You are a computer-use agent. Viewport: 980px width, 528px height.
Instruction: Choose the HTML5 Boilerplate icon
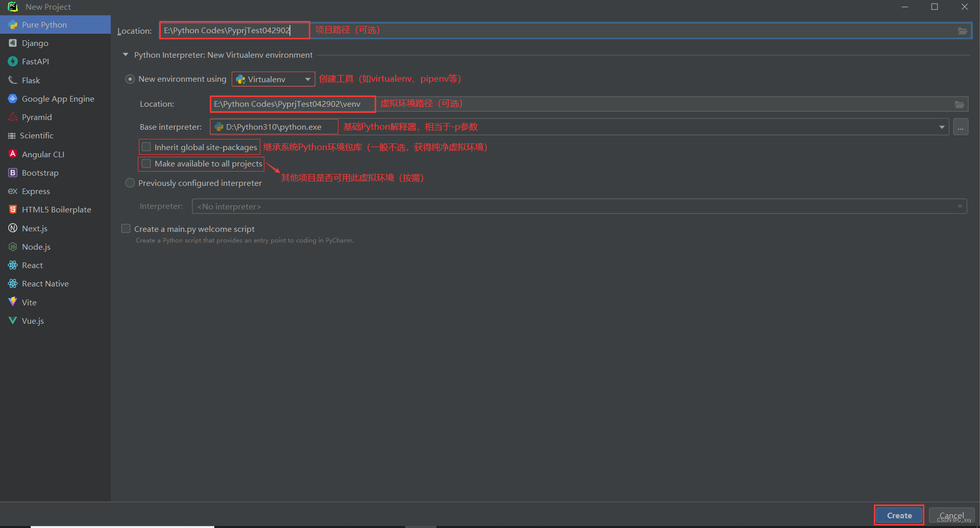click(13, 209)
